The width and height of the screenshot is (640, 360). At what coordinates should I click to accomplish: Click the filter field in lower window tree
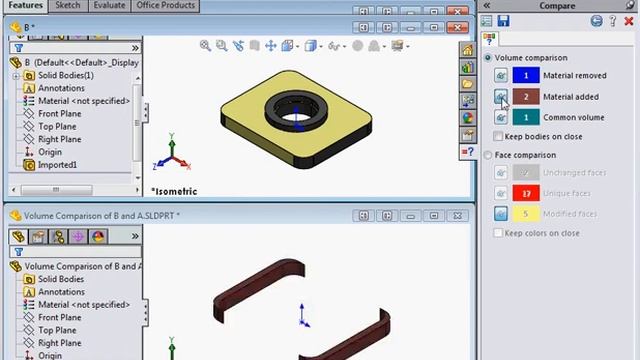[75, 252]
